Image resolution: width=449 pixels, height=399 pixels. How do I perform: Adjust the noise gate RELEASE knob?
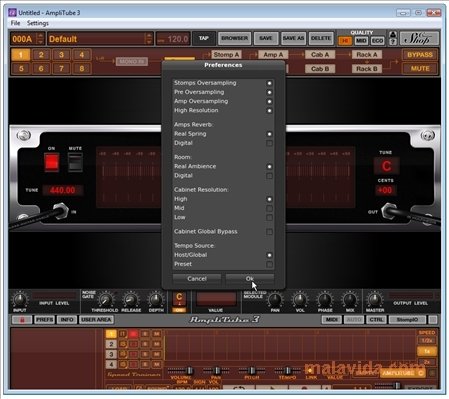[x=131, y=299]
